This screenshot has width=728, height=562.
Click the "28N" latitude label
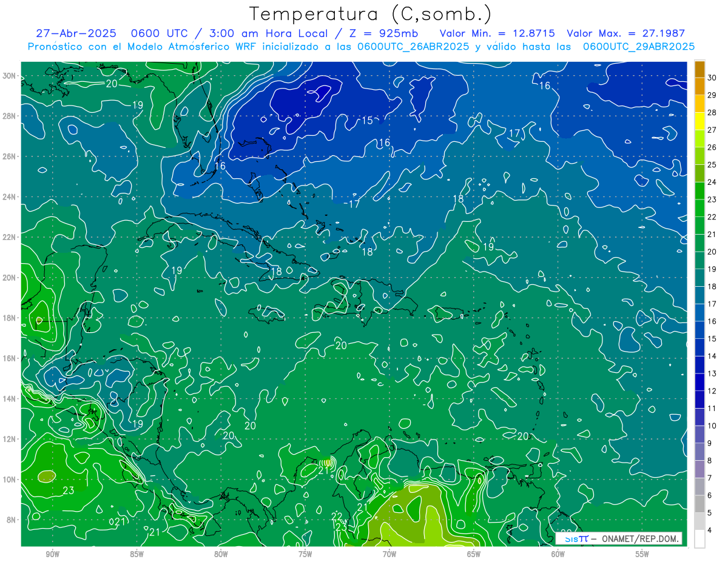(x=10, y=116)
